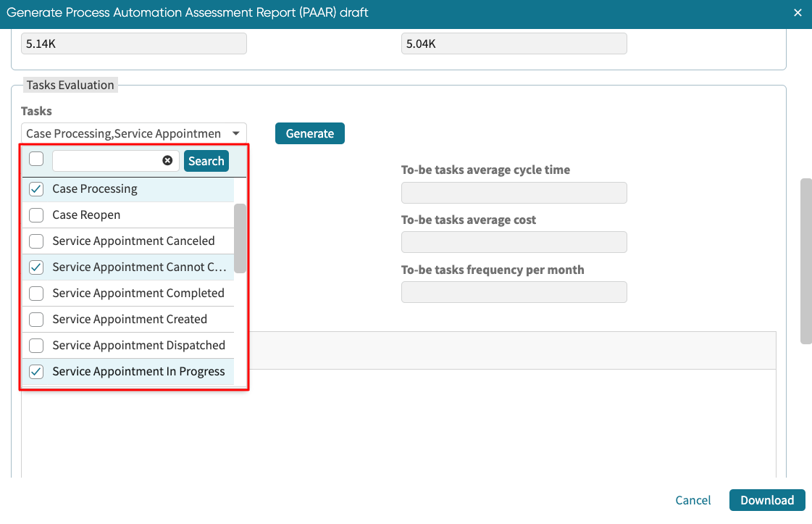Check the Case Reopen checkbox
The width and height of the screenshot is (812, 524).
36,215
